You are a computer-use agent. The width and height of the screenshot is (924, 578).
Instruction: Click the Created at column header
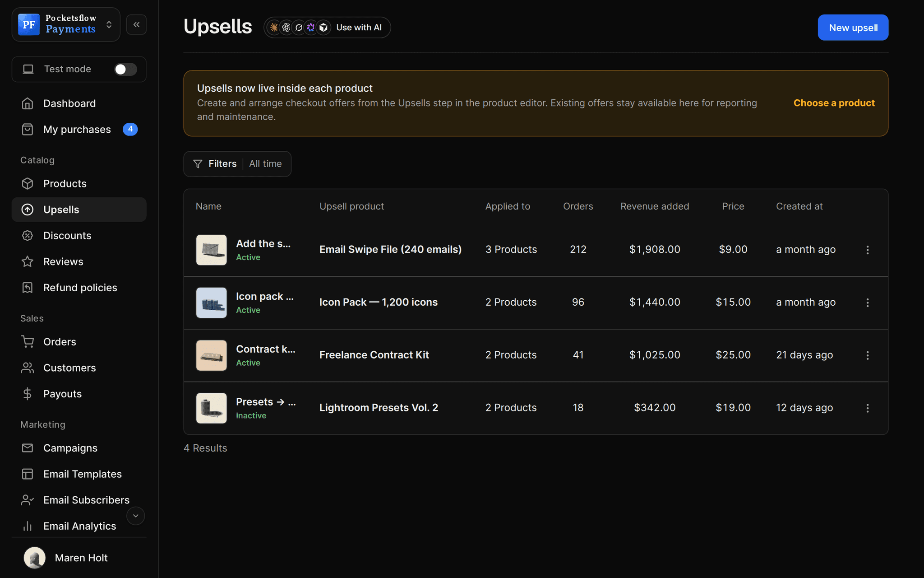[x=799, y=206]
